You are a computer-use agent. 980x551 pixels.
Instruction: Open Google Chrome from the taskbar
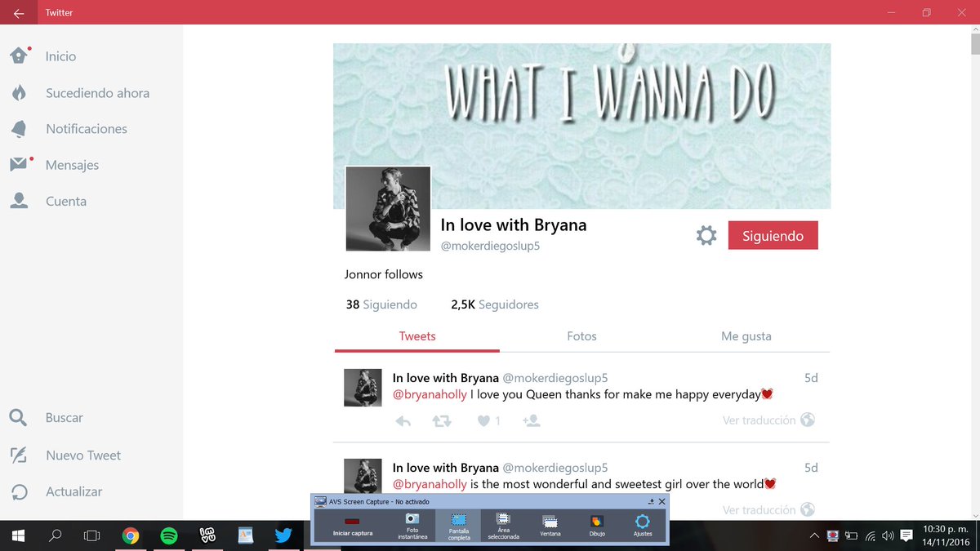tap(130, 536)
